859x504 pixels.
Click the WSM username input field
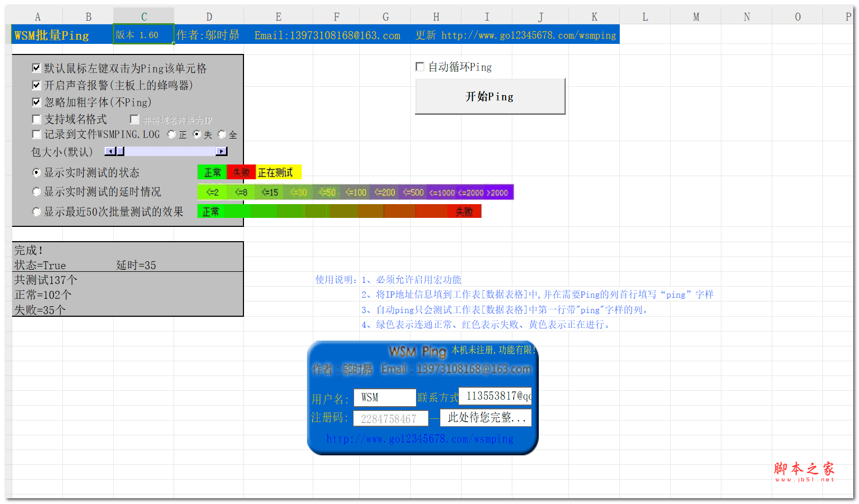tap(384, 397)
